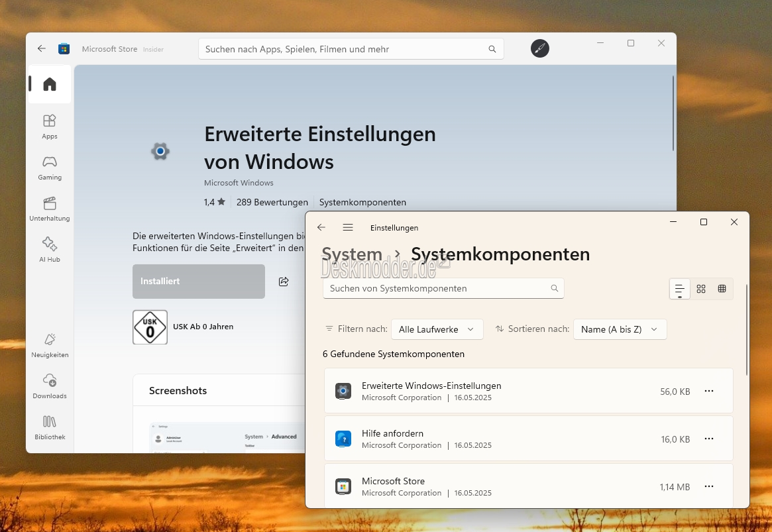The height and width of the screenshot is (532, 772).
Task: Open Home in Microsoft Store sidebar
Action: (50, 84)
